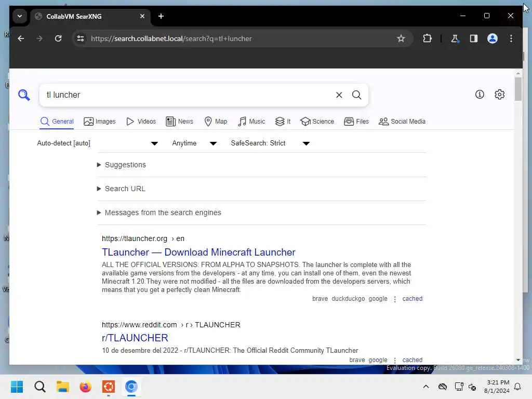
Task: Open cached link for Reddit result
Action: tap(412, 360)
